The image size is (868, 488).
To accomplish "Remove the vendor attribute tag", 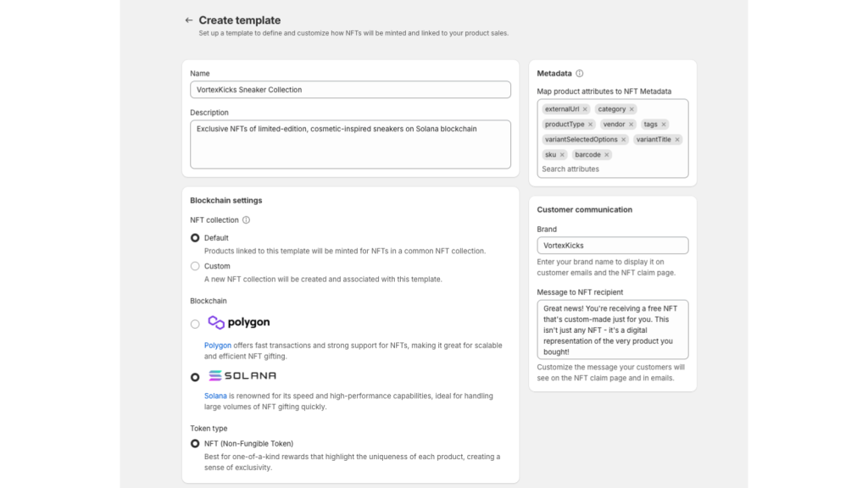I will (631, 125).
